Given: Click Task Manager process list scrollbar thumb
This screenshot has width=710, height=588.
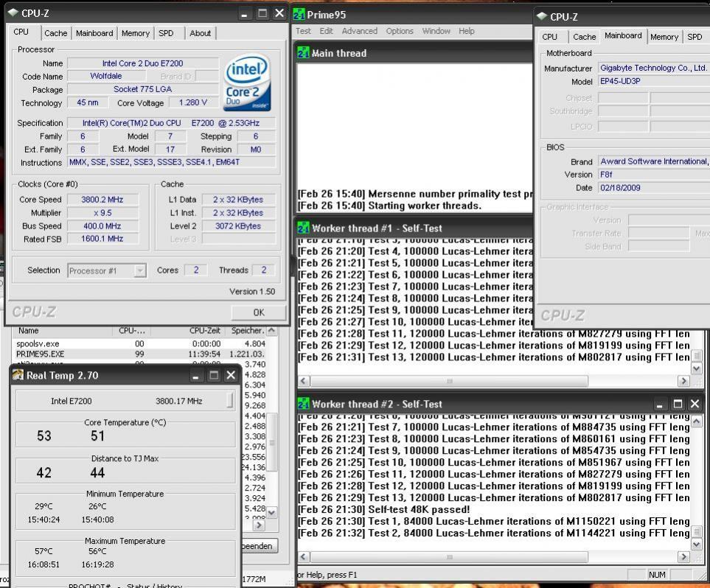Looking at the screenshot, I should click(x=271, y=442).
